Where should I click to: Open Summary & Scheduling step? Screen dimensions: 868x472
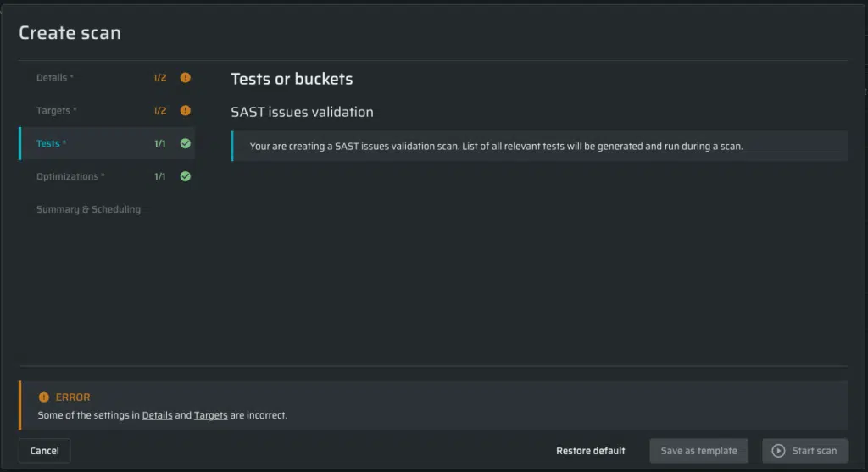point(107,209)
